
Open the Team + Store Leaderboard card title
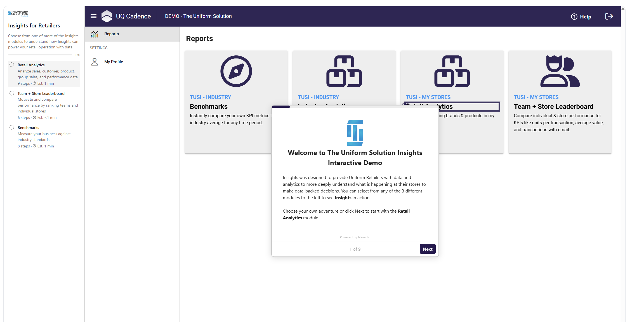click(x=553, y=107)
